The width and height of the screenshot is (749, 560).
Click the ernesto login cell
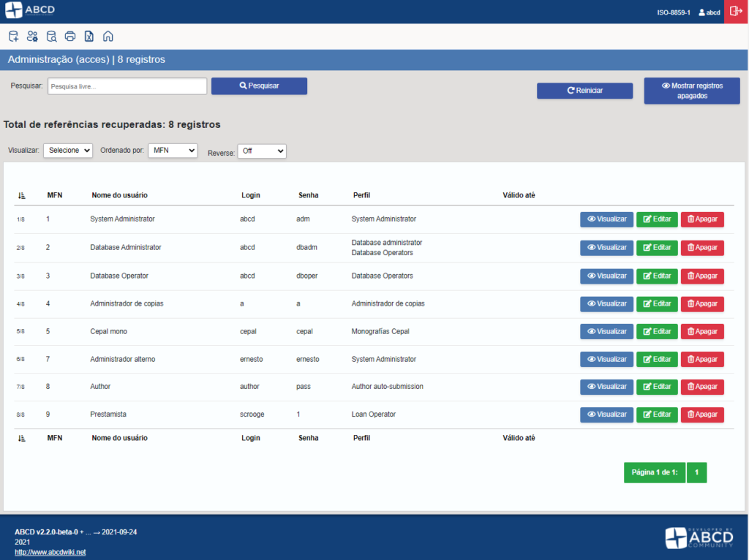tap(252, 359)
